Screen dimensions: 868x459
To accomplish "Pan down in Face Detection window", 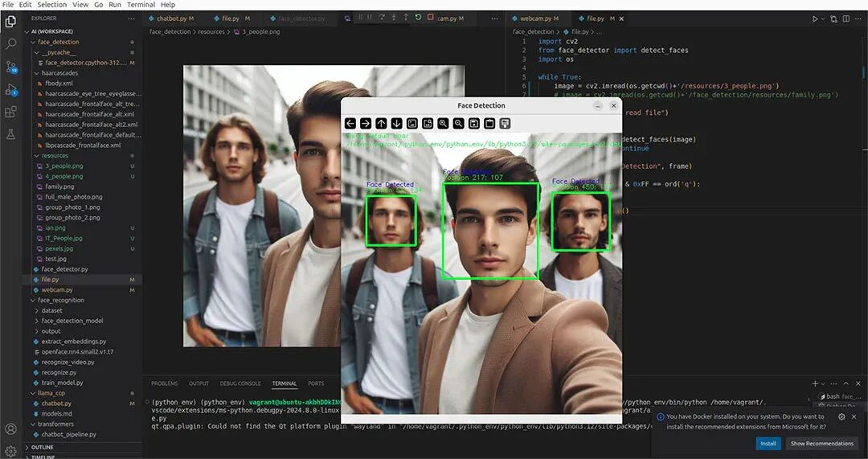I will pos(396,123).
